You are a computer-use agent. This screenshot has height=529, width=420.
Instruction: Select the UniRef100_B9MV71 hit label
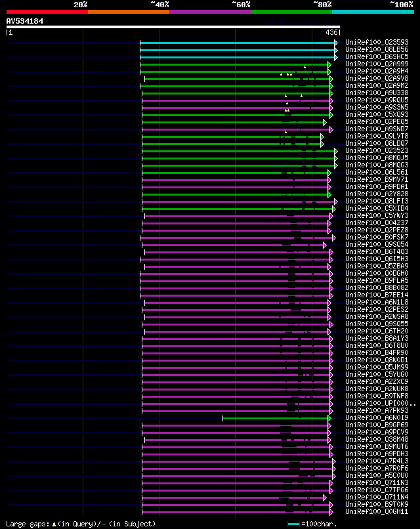pos(377,179)
